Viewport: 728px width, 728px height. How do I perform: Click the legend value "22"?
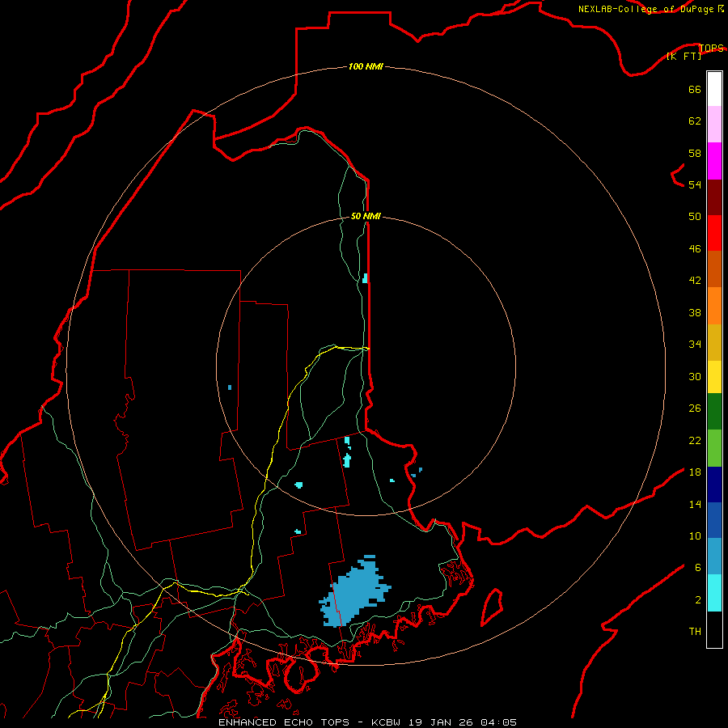pos(695,441)
